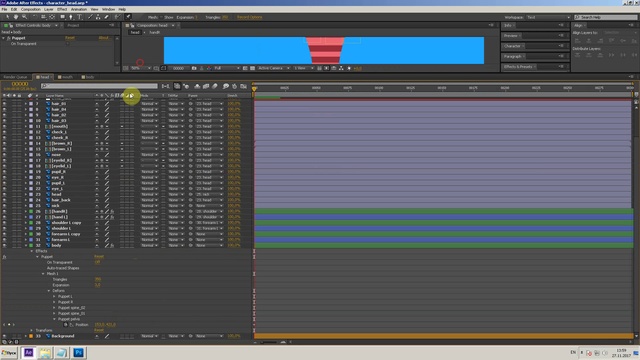This screenshot has height=360, width=640.
Task: Select the Zoom magnifier tool
Action: click(x=24, y=17)
